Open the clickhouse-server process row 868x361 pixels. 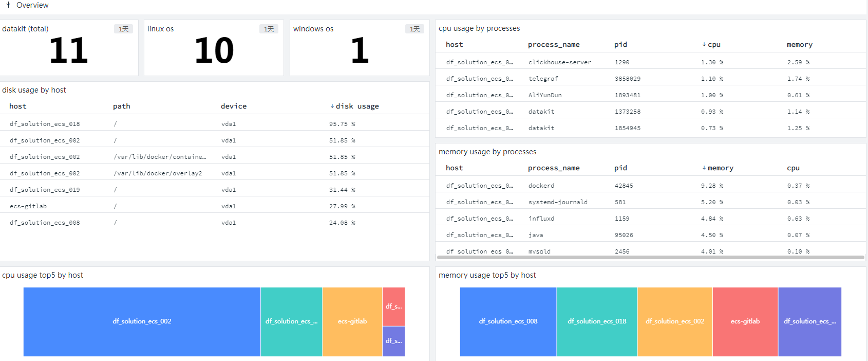(650, 62)
